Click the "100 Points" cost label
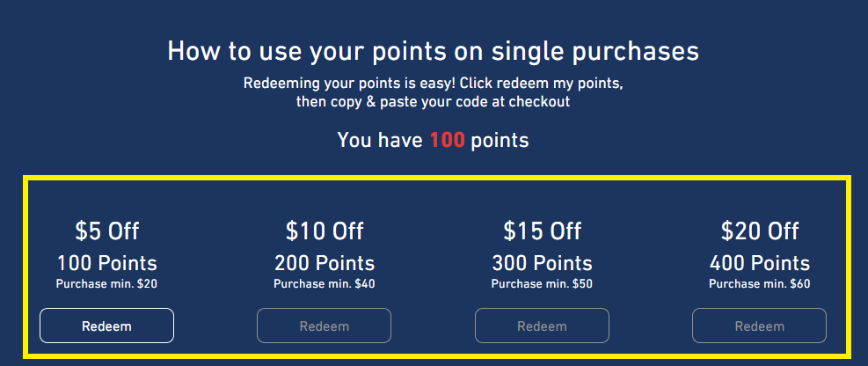 (x=106, y=263)
